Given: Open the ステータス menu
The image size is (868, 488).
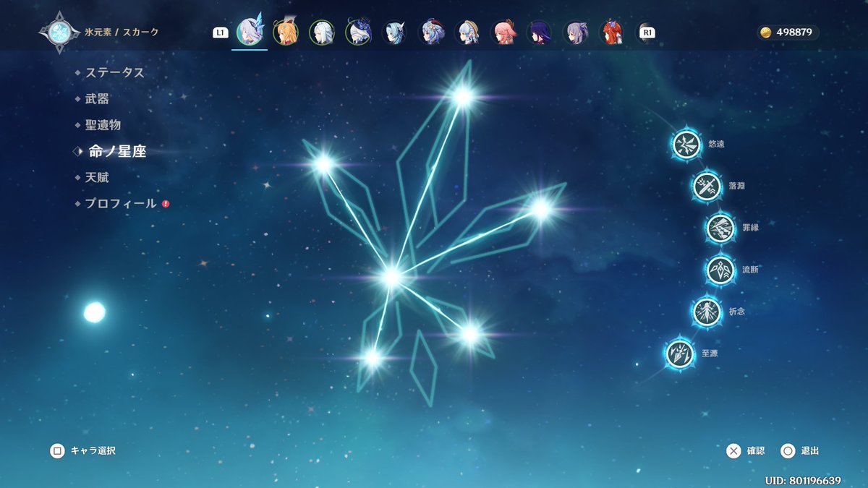Looking at the screenshot, I should pyautogui.click(x=115, y=72).
